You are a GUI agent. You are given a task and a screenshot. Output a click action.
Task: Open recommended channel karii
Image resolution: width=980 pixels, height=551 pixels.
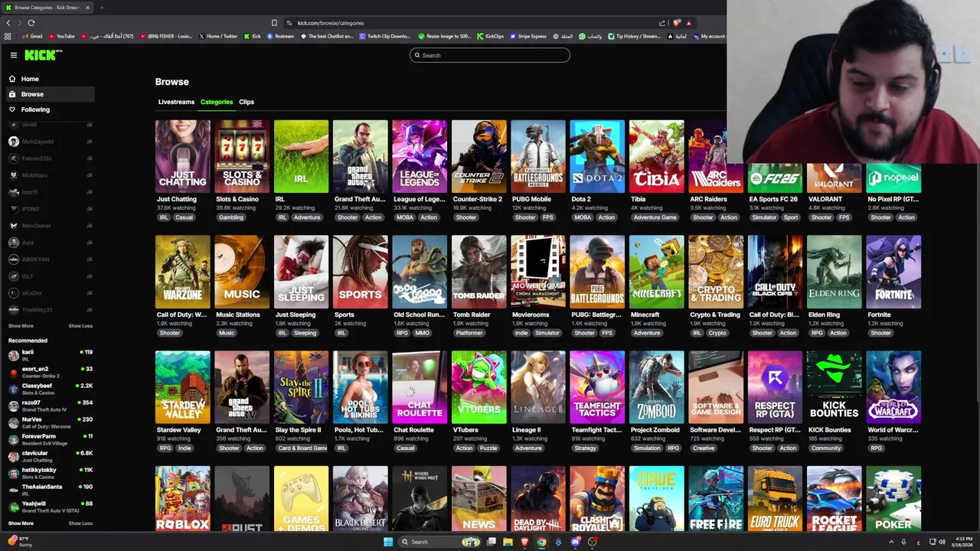coord(49,355)
